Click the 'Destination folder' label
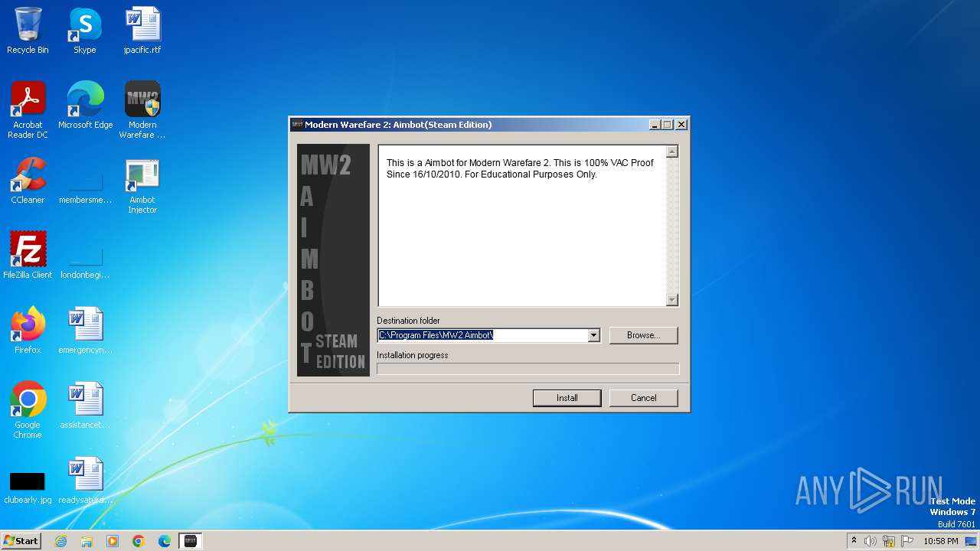 point(408,321)
